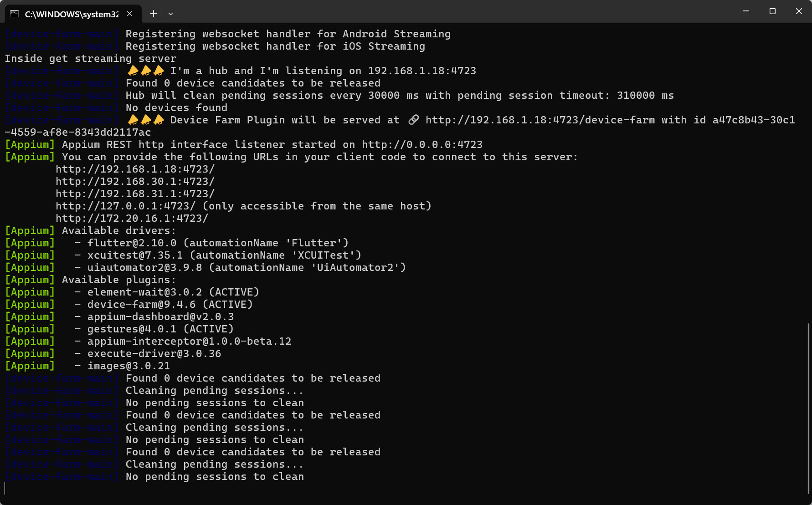Click bell emojis on hub listening line
Image resolution: width=812 pixels, height=505 pixels.
click(x=146, y=71)
